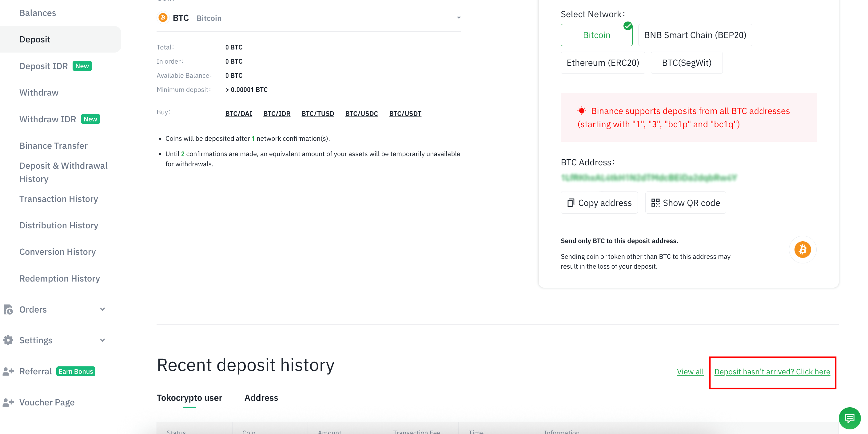Click the Orders clock icon in sidebar
Screen dimensions: 868x434
[8, 309]
